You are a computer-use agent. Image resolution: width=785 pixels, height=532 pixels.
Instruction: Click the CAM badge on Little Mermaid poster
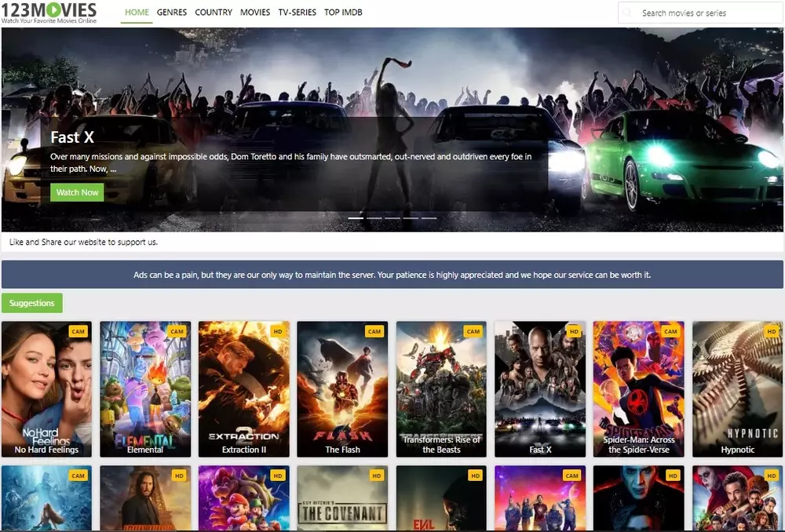(x=78, y=476)
